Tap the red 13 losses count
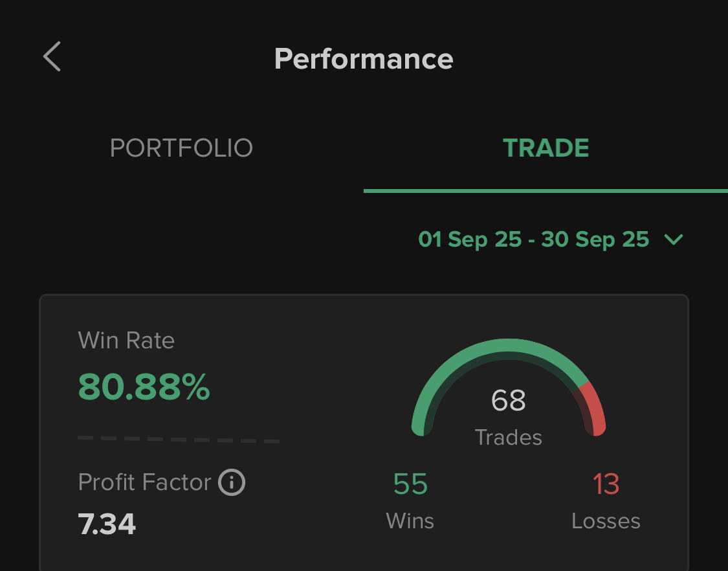 (x=606, y=484)
